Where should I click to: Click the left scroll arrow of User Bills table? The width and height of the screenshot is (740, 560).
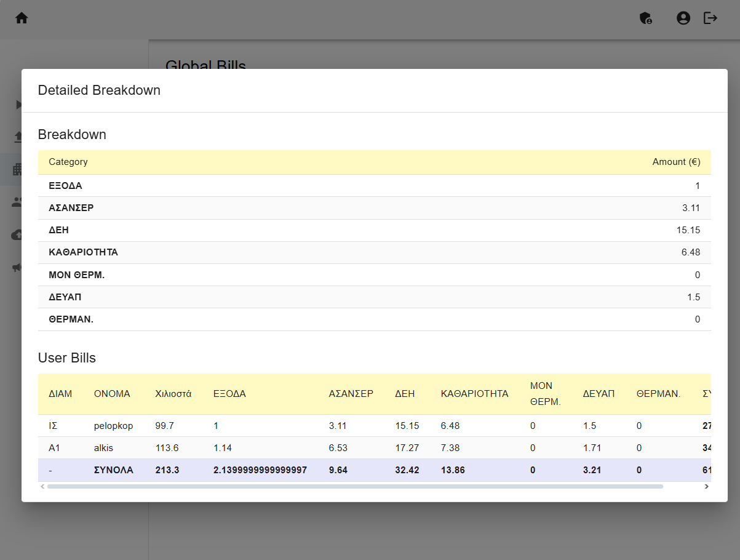42,486
